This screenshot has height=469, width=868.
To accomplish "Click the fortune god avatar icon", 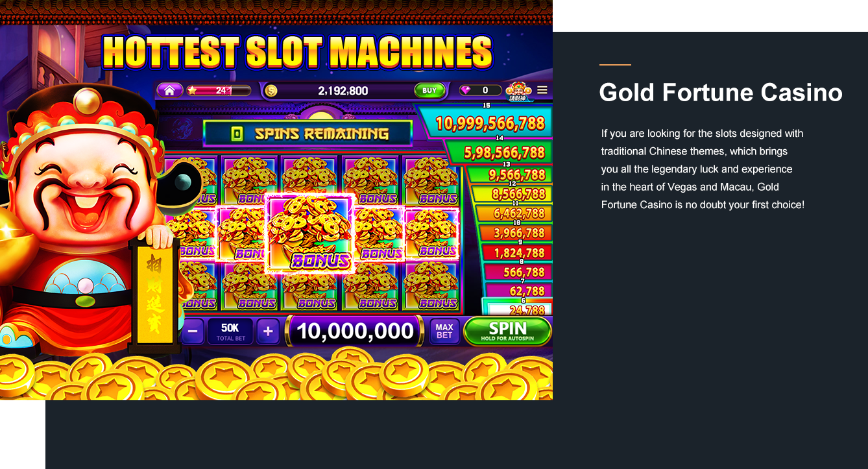I will [x=518, y=91].
